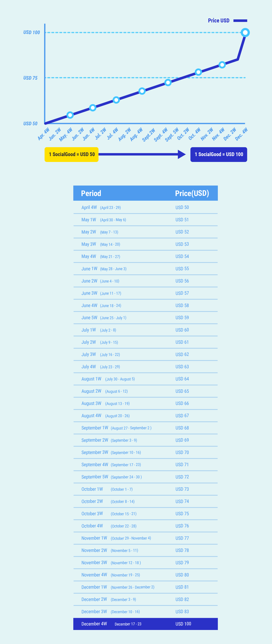Screen dimensions: 272x644
Task: Click the data marker above Aug. 4W
Action: tap(142, 91)
